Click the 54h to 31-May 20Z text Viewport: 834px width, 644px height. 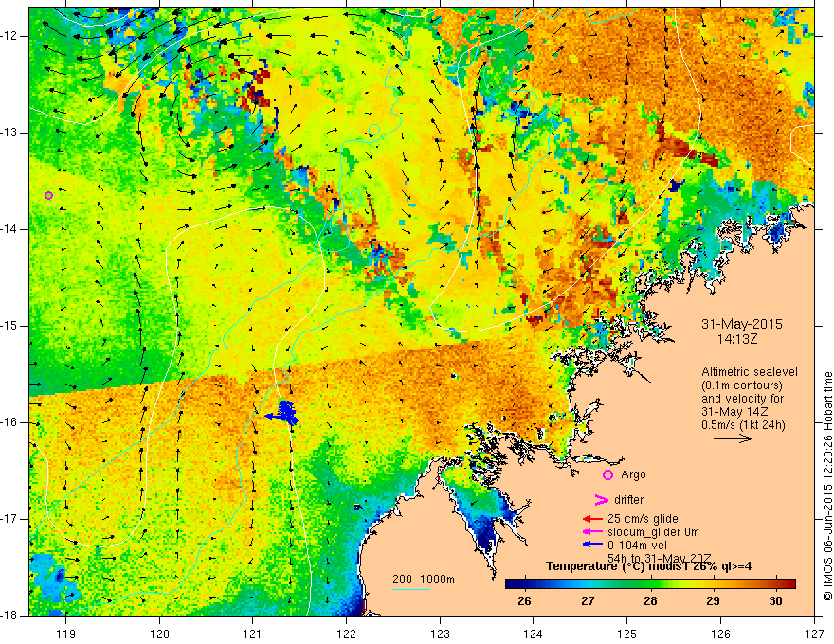659,558
